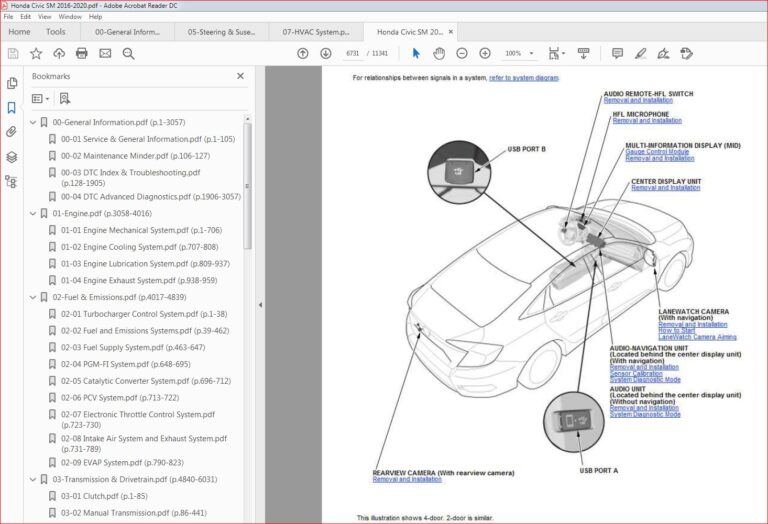Image resolution: width=768 pixels, height=524 pixels.
Task: Add a sticky note comment
Action: 617,53
